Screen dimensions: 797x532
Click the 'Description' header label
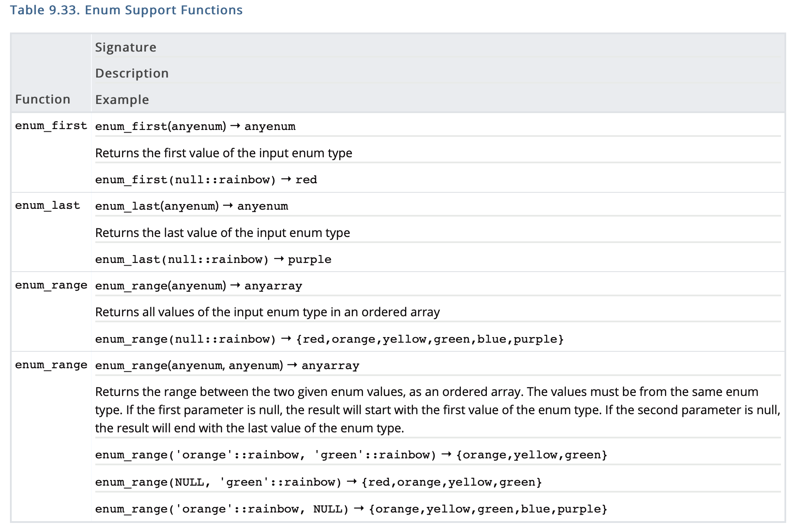(132, 73)
